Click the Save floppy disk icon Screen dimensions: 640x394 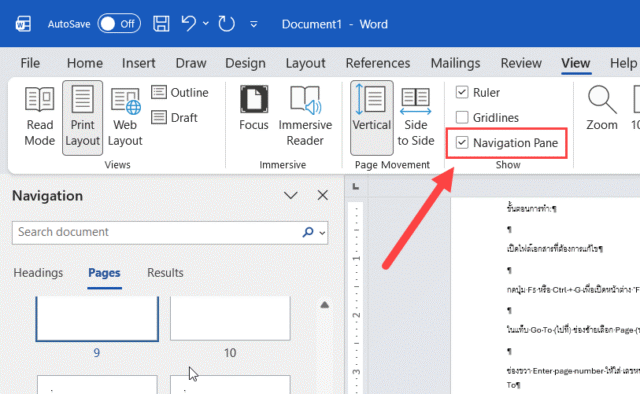click(x=161, y=24)
